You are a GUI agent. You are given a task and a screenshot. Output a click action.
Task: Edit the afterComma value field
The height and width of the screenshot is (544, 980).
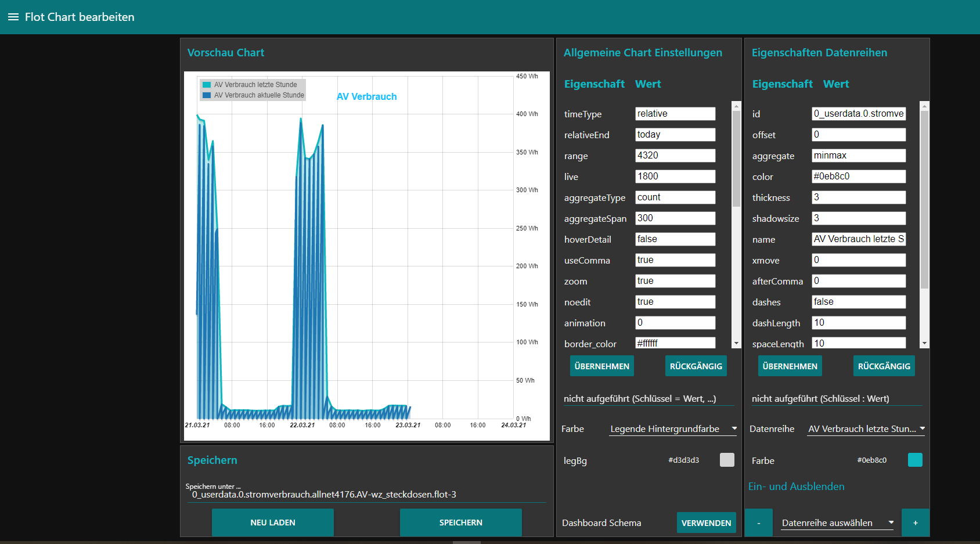click(859, 281)
